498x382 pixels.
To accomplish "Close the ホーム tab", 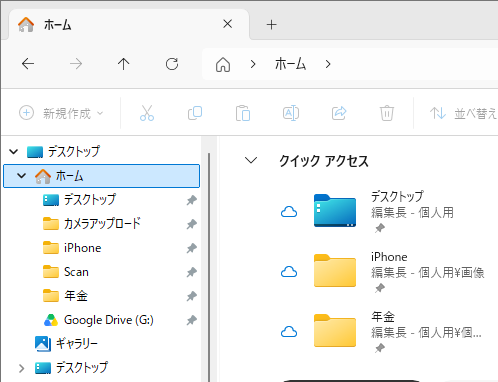I will [228, 24].
